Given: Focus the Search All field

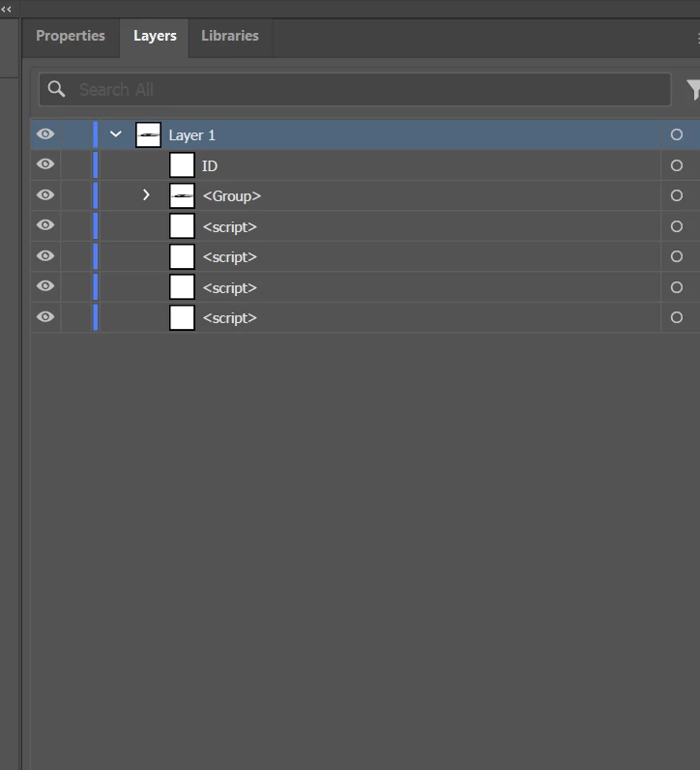Looking at the screenshot, I should (x=355, y=89).
